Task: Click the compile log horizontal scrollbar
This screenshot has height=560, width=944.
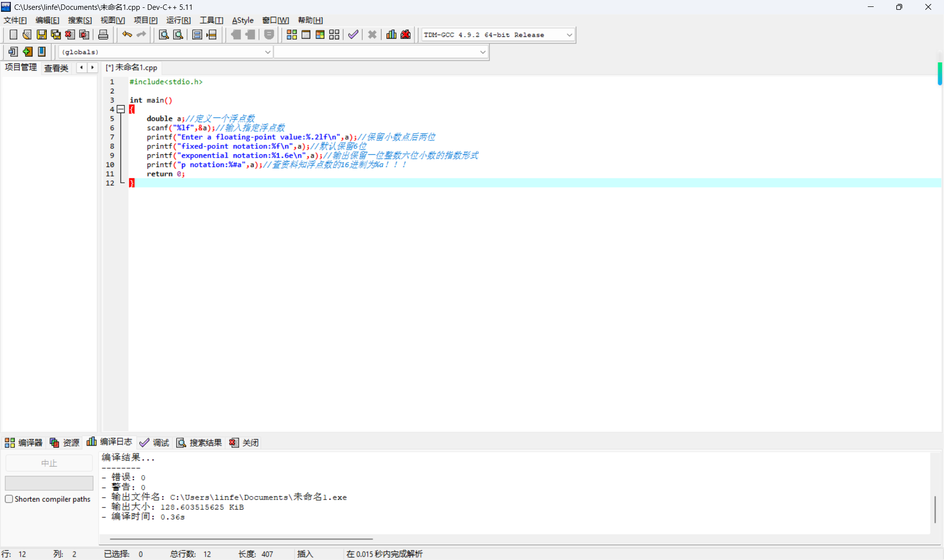Action: coord(241,539)
